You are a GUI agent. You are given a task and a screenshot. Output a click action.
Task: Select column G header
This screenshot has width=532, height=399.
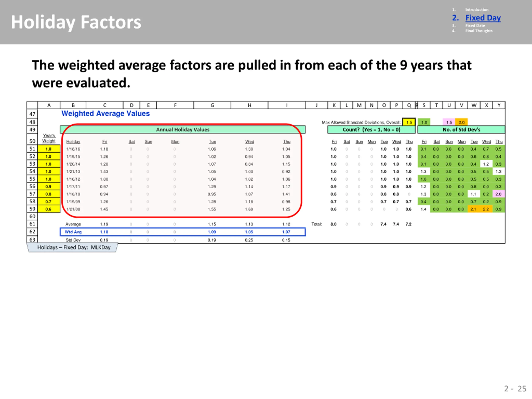point(212,105)
